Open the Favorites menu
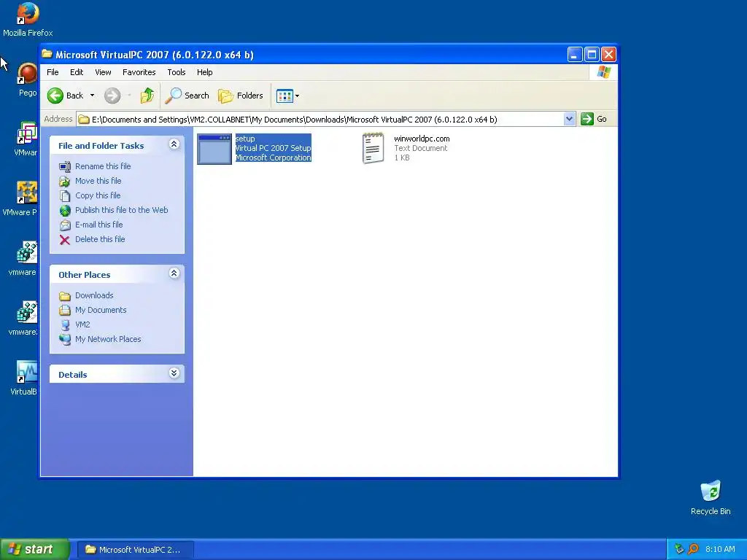This screenshot has width=747, height=560. point(139,72)
